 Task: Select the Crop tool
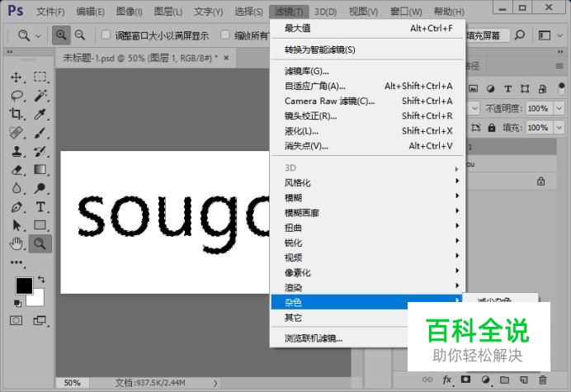(17, 114)
